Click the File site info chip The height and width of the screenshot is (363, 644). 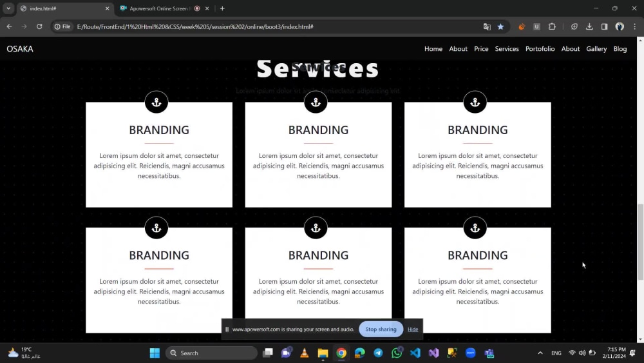click(62, 26)
